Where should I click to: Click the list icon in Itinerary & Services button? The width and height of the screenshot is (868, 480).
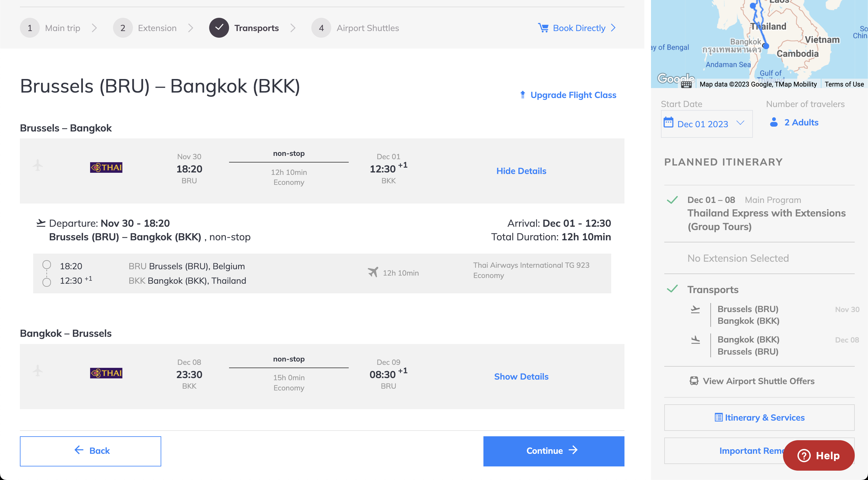[x=719, y=417]
